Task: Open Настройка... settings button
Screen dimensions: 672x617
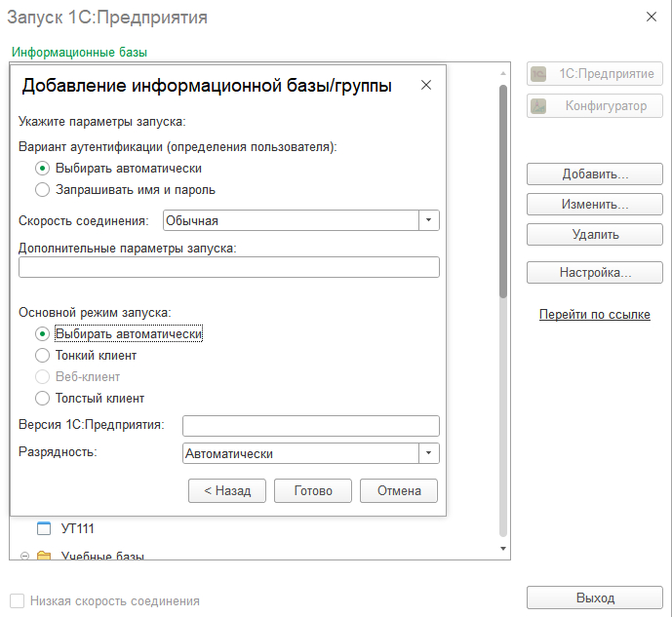Action: coord(595,272)
